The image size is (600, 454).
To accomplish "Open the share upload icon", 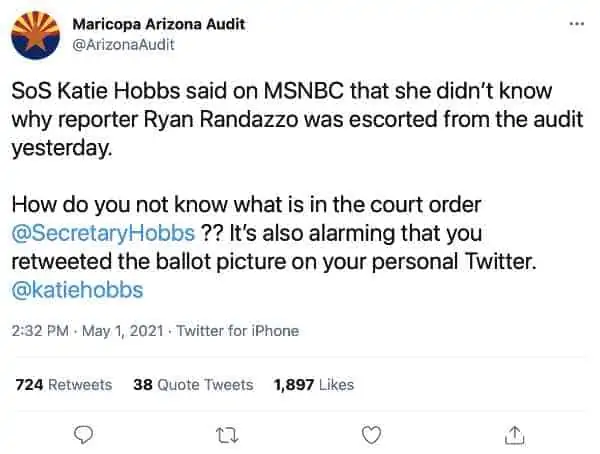I will click(515, 435).
